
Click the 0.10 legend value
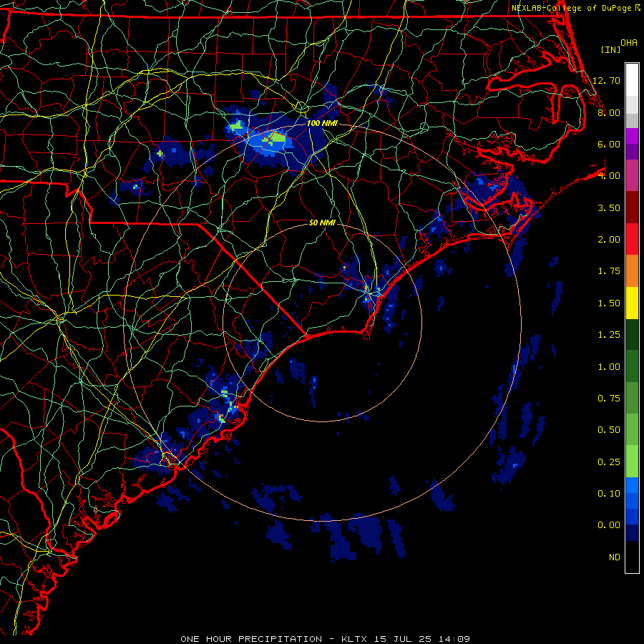pos(609,494)
